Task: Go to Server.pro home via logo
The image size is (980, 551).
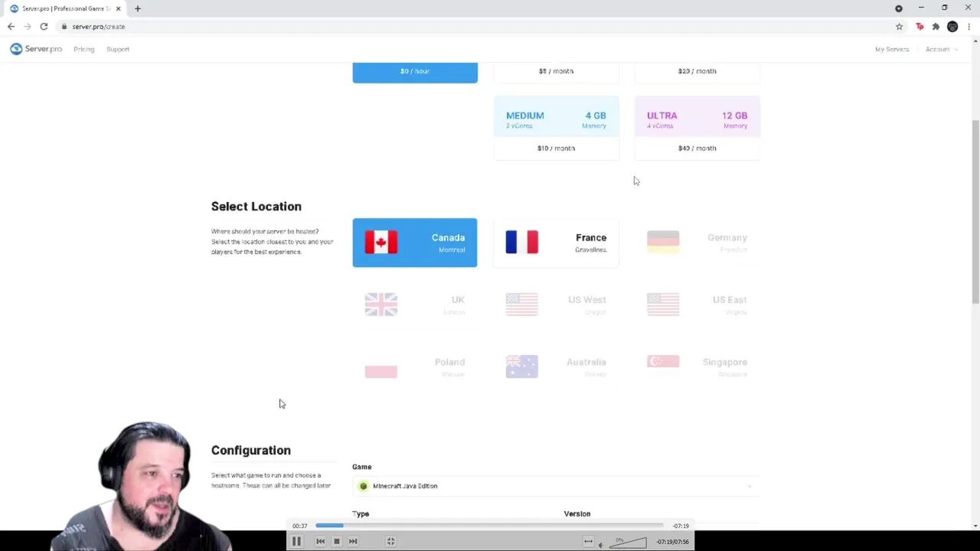Action: click(36, 49)
